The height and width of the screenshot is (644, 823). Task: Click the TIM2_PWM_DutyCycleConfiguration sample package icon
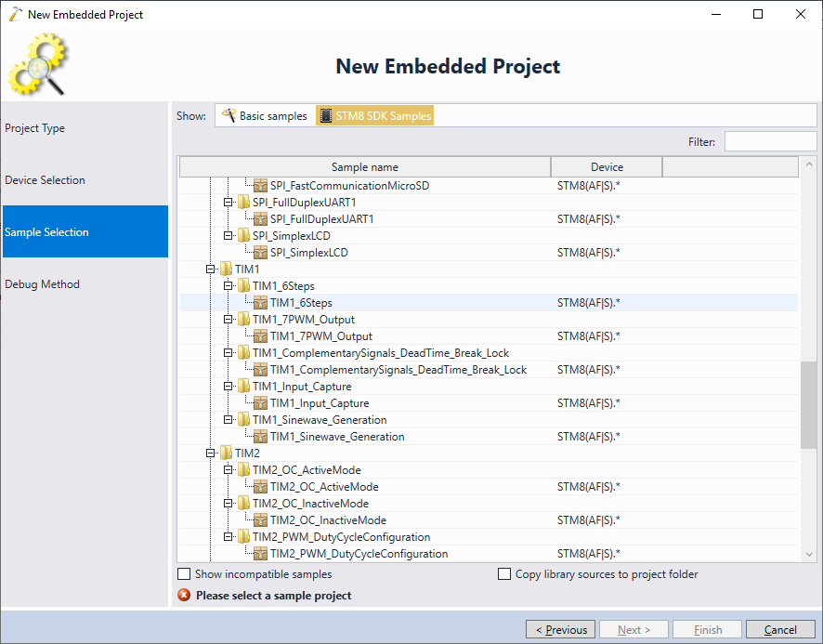[x=260, y=554]
